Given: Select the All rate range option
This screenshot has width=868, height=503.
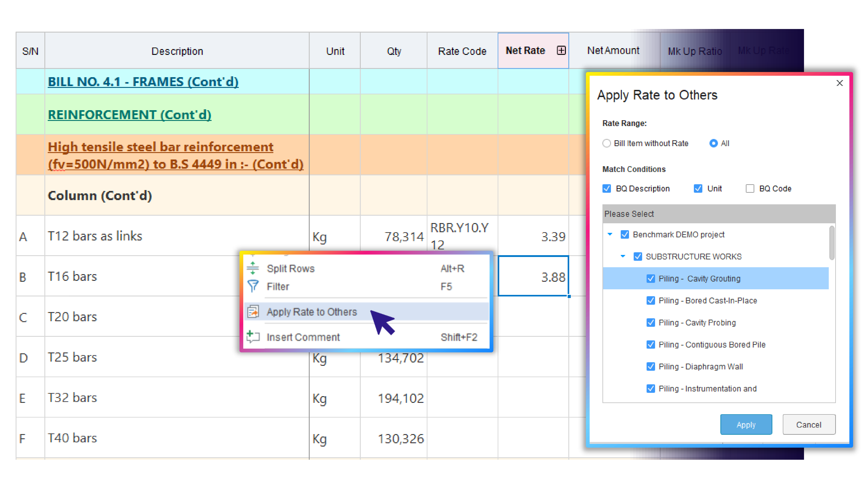Looking at the screenshot, I should coord(713,143).
